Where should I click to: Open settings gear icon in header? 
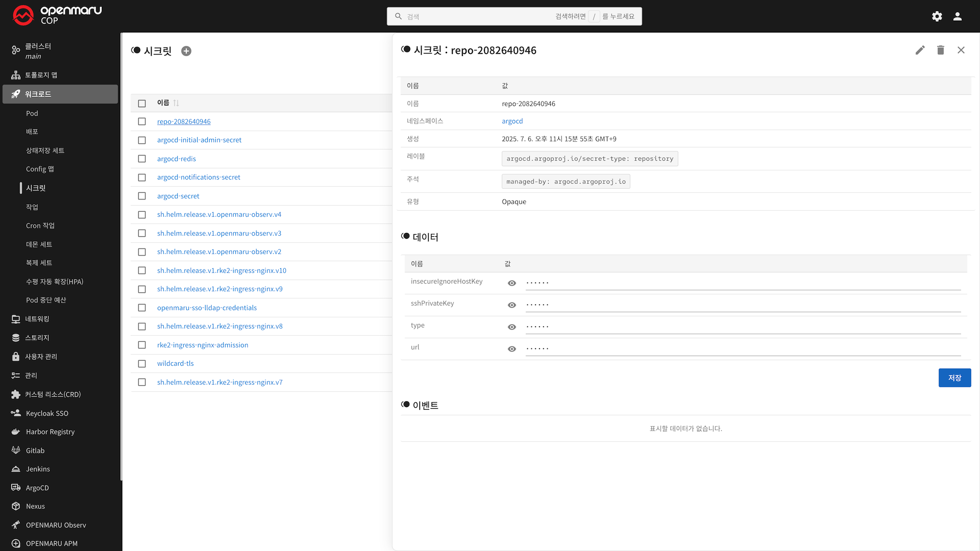[x=937, y=16]
